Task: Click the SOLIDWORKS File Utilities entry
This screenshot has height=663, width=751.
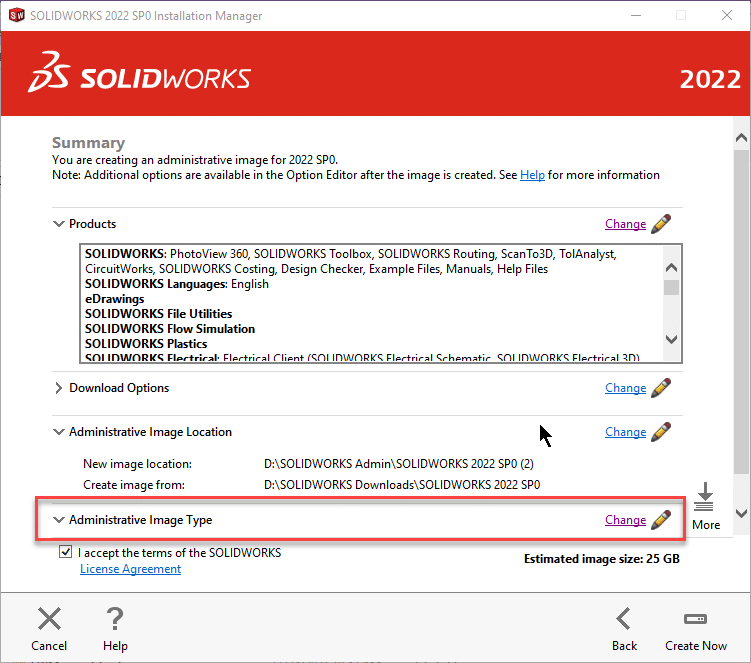Action: coord(159,314)
